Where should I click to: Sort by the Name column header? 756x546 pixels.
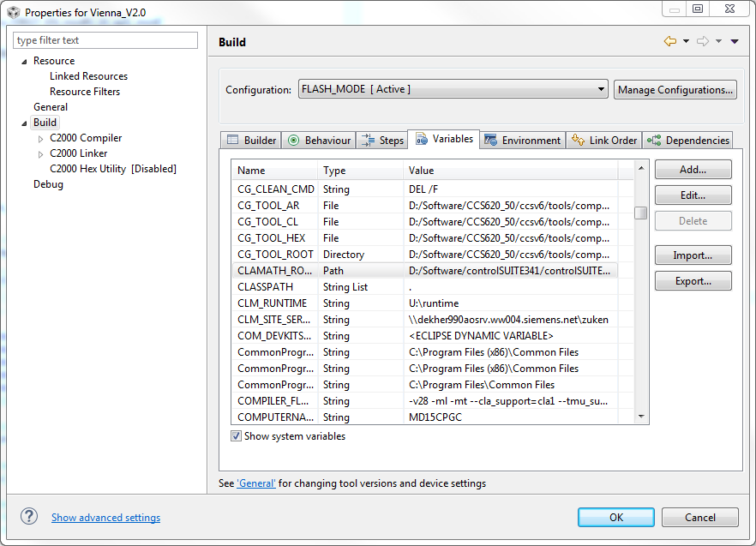pos(275,171)
